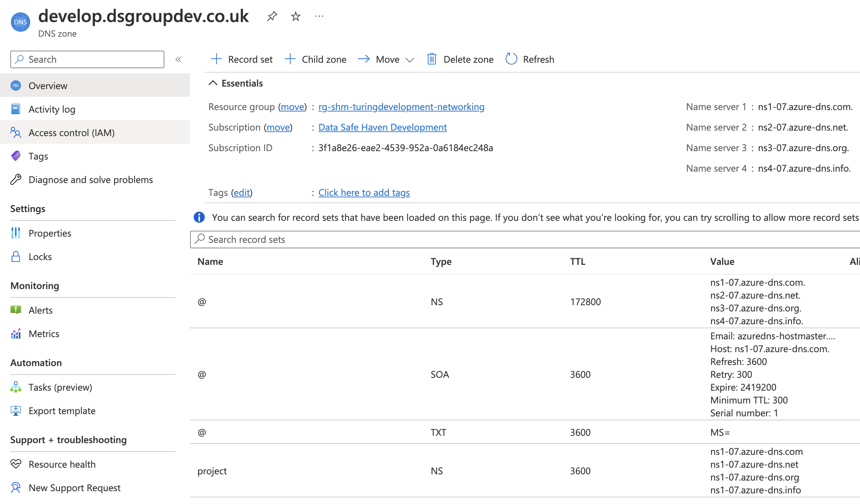The height and width of the screenshot is (504, 860).
Task: Open the Activity log
Action: point(51,109)
